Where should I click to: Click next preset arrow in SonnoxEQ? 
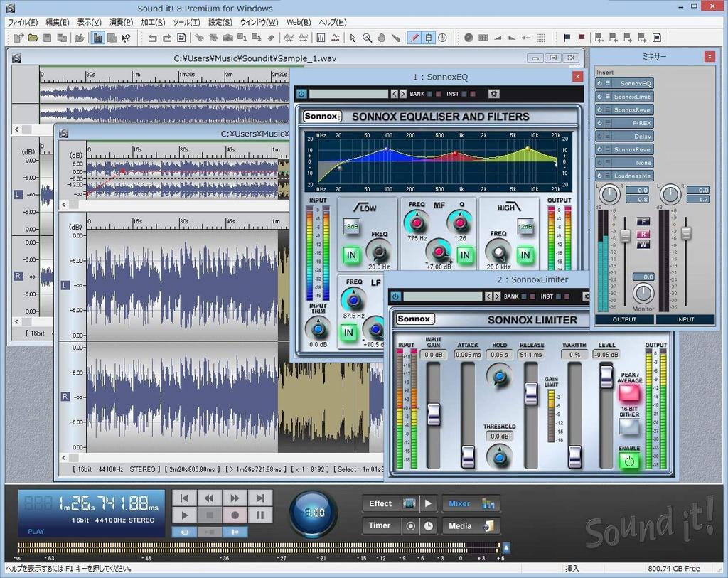pos(402,94)
